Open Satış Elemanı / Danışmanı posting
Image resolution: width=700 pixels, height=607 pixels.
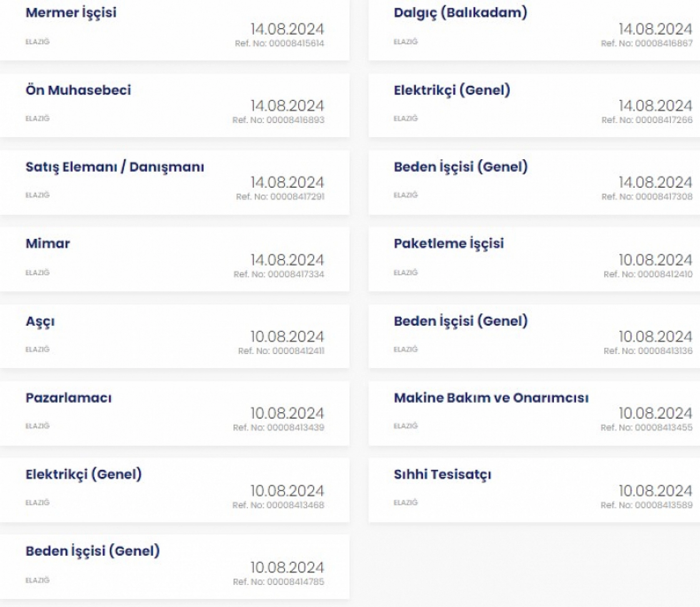click(x=115, y=167)
